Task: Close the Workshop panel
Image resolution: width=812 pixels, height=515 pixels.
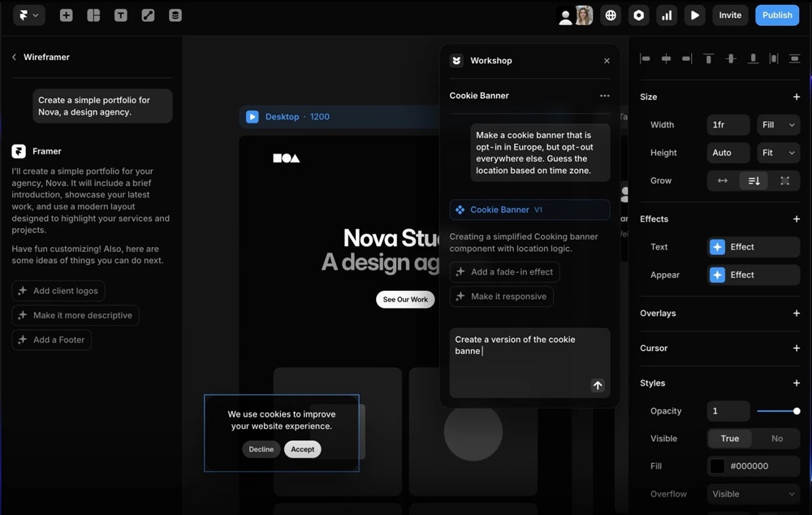Action: coord(607,61)
